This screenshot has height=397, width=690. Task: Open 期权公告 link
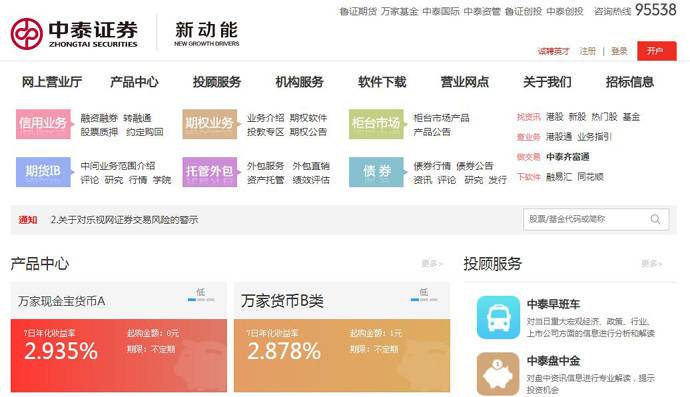coord(308,132)
